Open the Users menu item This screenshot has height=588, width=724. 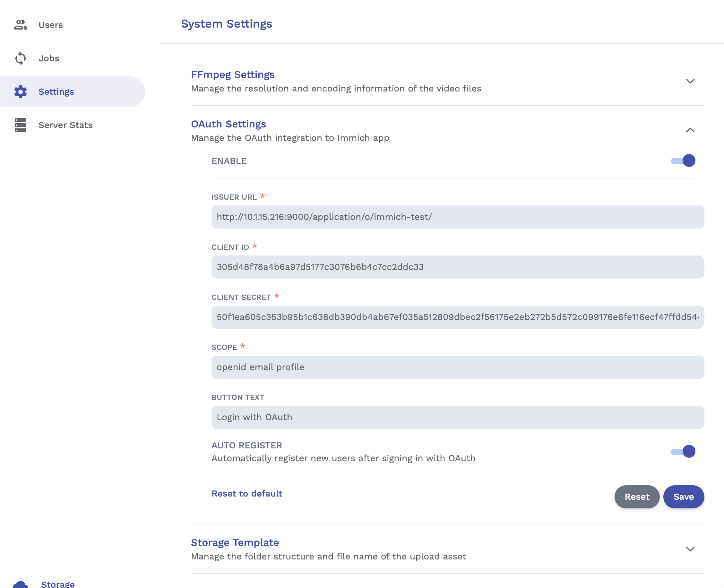pos(51,25)
